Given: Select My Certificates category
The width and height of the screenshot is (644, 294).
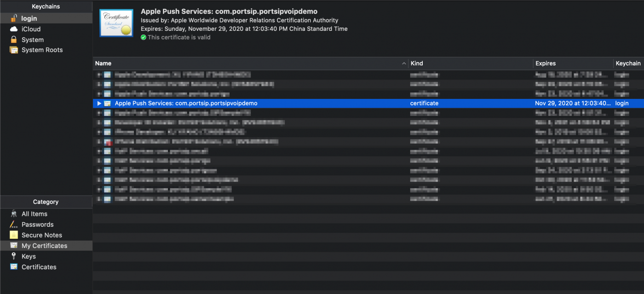Looking at the screenshot, I should tap(44, 246).
